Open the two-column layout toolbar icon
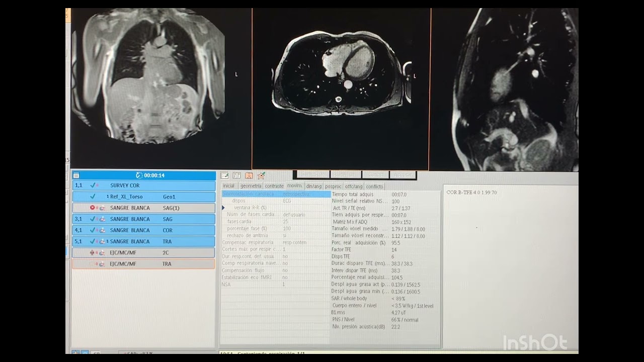Screen dimensions: 644x362 (x=236, y=175)
